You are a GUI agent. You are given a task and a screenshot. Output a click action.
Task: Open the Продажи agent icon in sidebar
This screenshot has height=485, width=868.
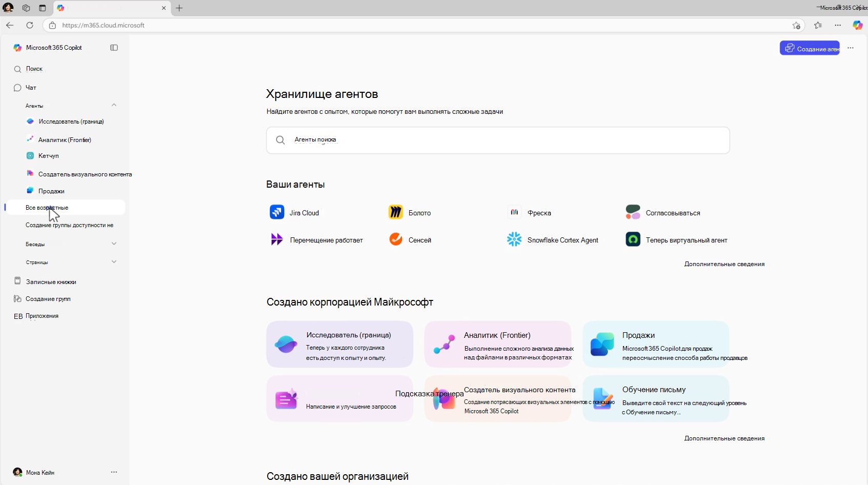[x=30, y=190]
